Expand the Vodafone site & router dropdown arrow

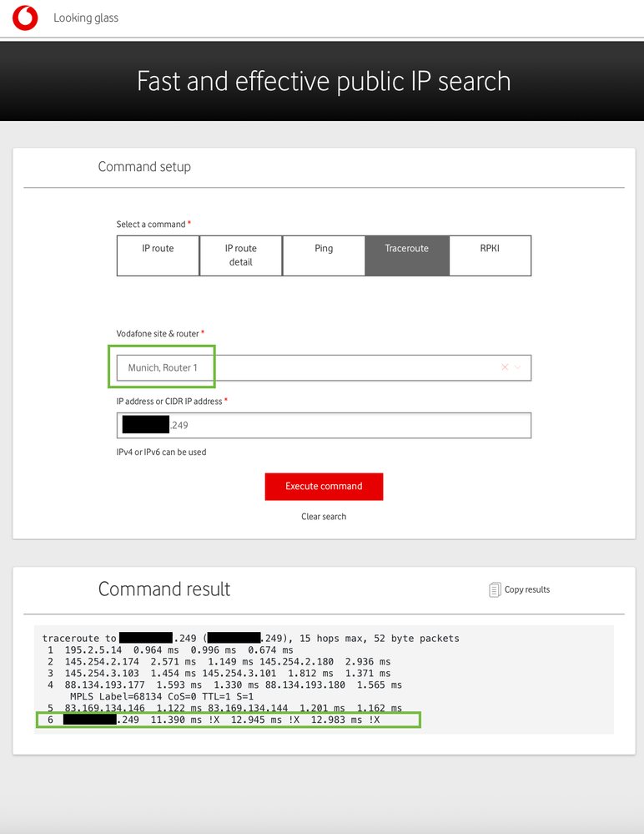pyautogui.click(x=518, y=367)
